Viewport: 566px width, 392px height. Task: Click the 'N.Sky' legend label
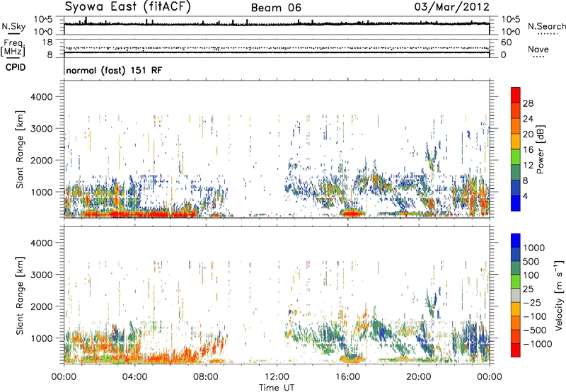click(13, 27)
